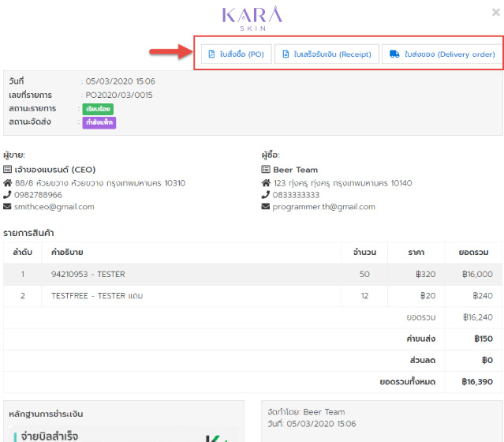Click the file icon on PO button
Screen dimensions: 504x442
(211, 54)
